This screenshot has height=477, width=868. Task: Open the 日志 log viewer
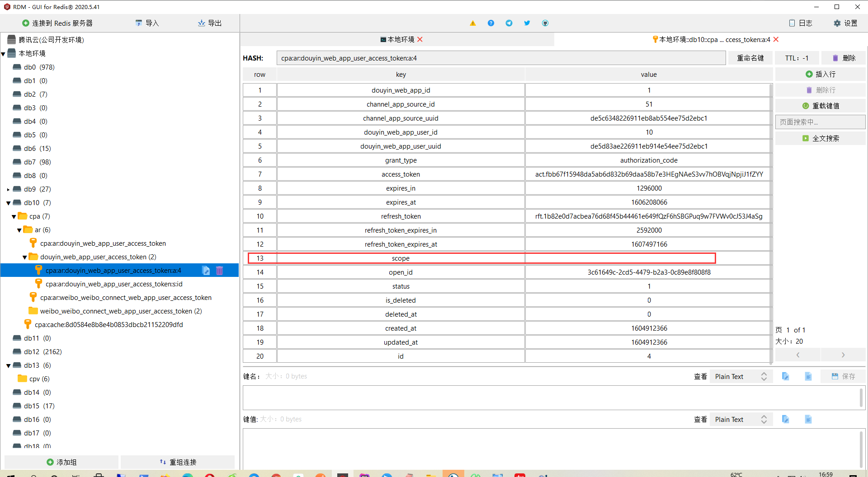coord(801,23)
